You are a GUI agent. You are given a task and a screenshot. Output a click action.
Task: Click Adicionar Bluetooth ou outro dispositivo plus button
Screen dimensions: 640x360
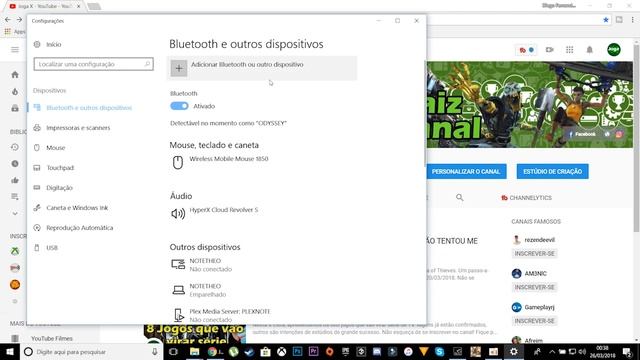(179, 68)
